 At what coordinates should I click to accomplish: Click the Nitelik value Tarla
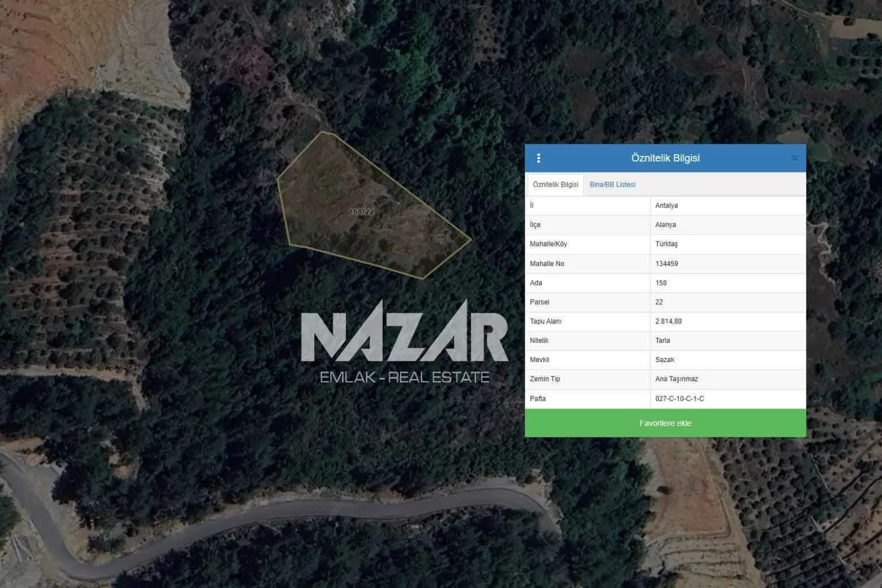(x=663, y=341)
